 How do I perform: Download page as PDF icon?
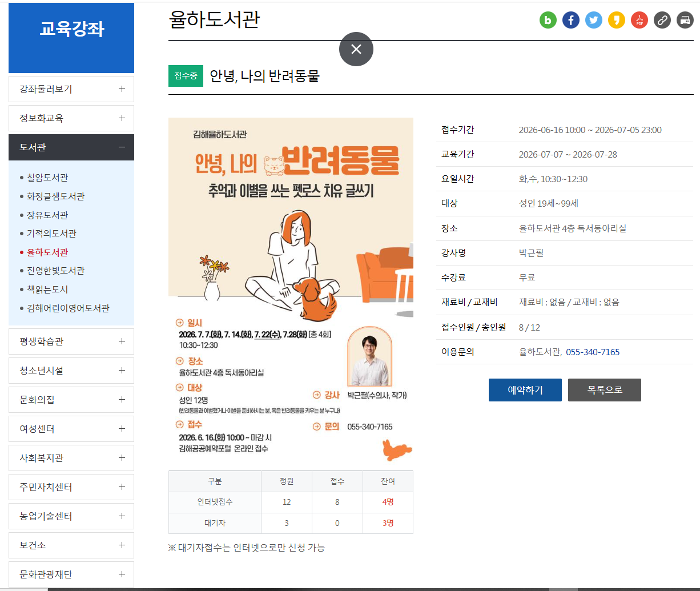point(639,21)
